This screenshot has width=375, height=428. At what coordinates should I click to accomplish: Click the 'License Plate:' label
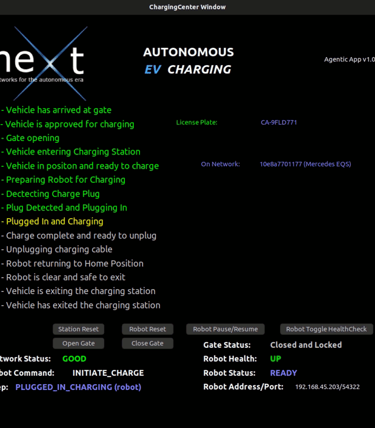click(x=197, y=122)
